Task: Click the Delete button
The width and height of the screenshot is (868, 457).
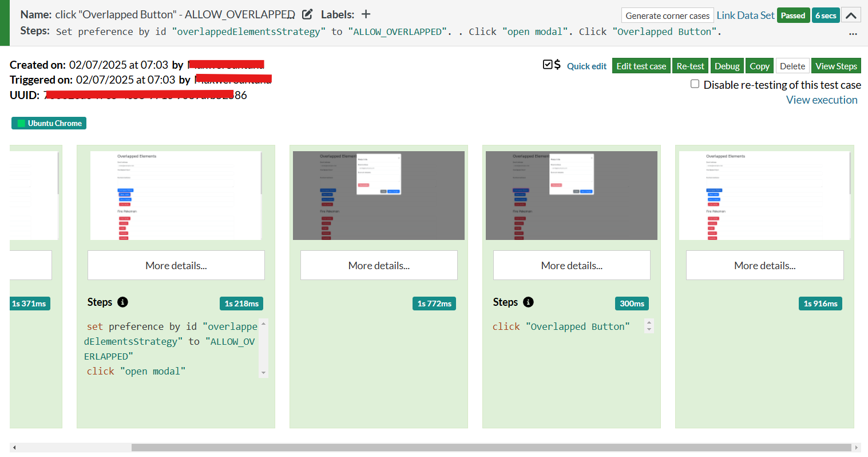Action: pyautogui.click(x=792, y=66)
